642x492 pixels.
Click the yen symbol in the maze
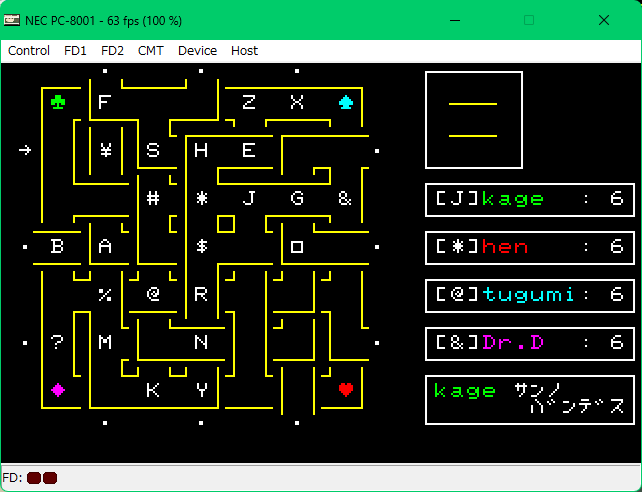(x=105, y=150)
